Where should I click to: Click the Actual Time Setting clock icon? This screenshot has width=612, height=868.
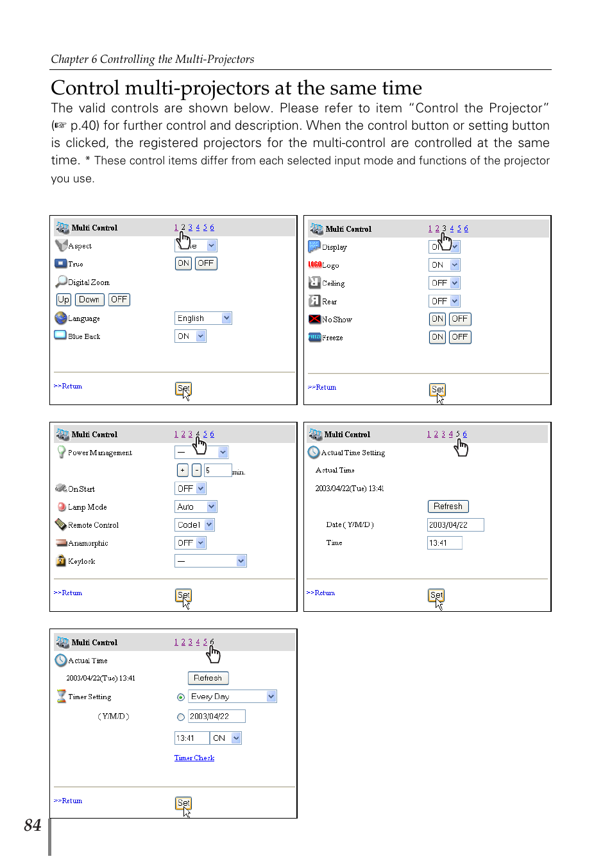coord(314,452)
